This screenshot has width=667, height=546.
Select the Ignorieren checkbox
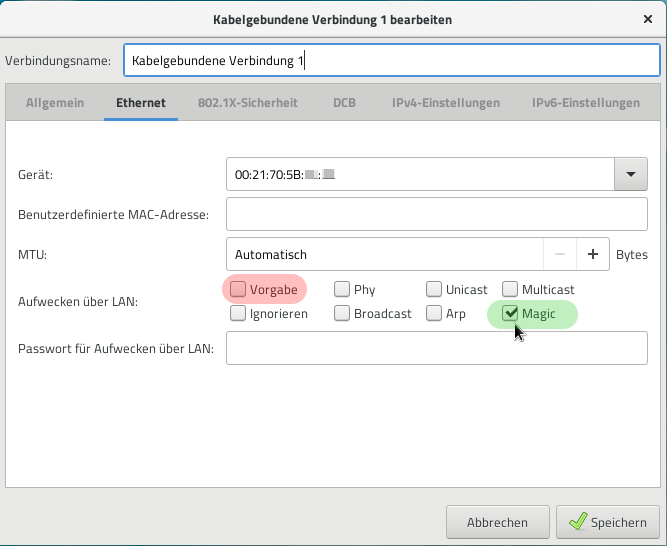pyautogui.click(x=238, y=314)
